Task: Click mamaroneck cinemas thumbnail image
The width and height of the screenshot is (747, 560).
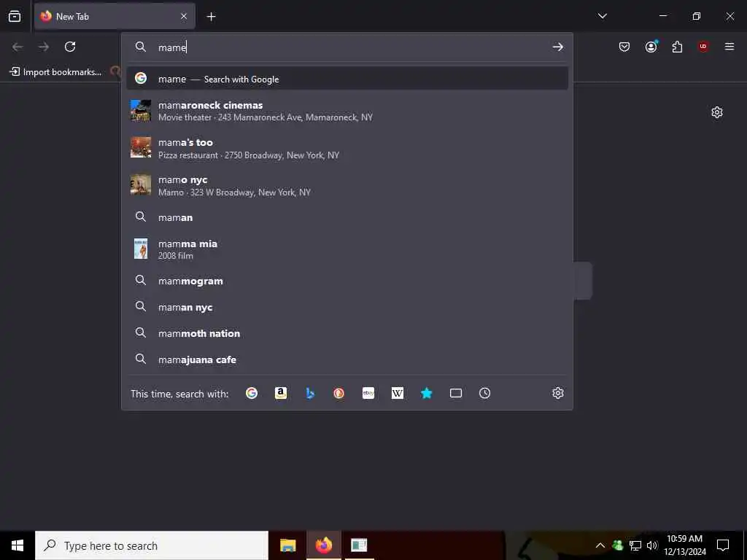Action: point(141,111)
